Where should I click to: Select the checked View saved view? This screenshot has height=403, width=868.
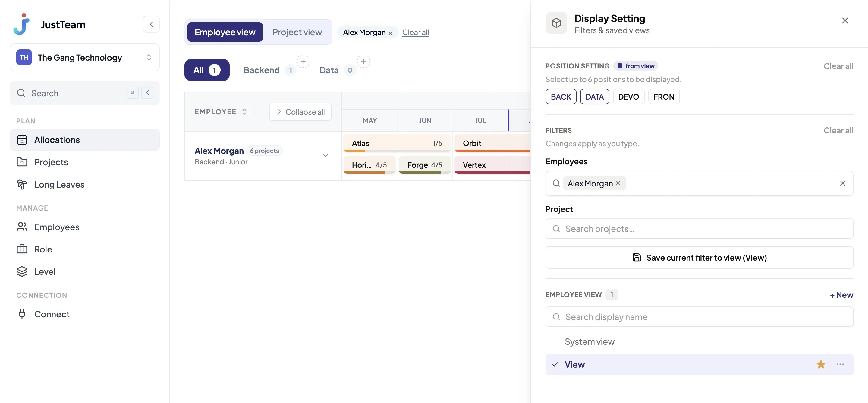click(699, 364)
